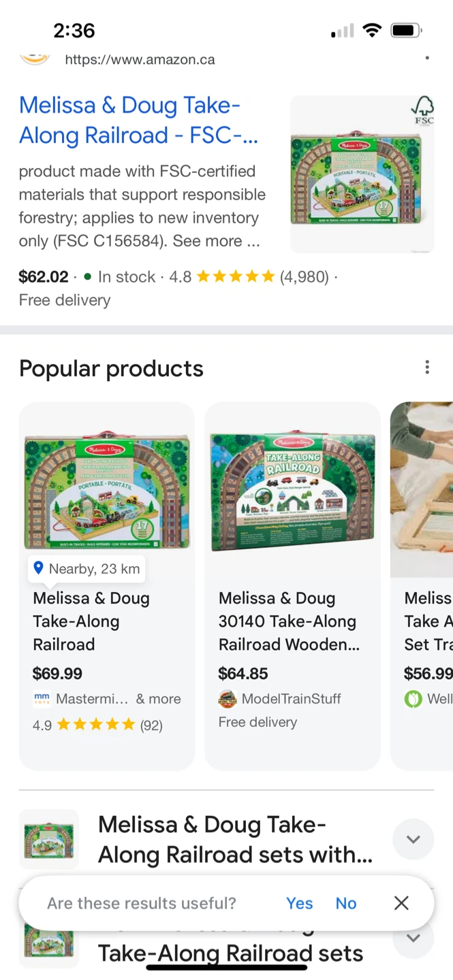
Task: Click the Mastermind Toys retailer icon
Action: click(x=42, y=699)
